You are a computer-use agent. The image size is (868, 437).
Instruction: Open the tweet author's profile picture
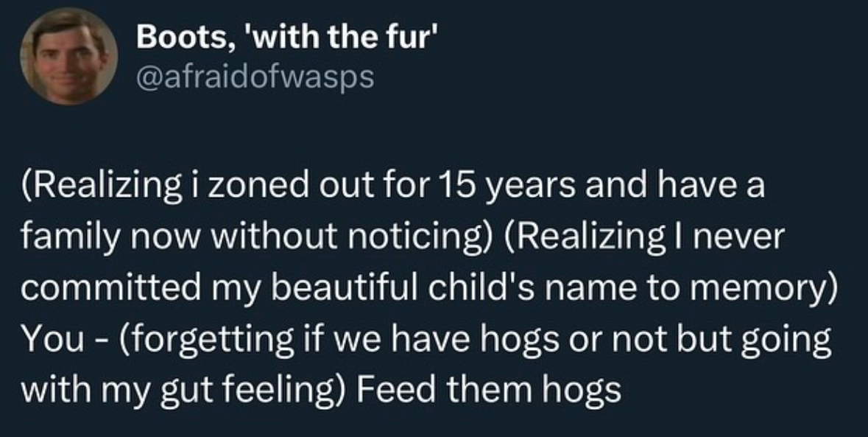coord(68,56)
